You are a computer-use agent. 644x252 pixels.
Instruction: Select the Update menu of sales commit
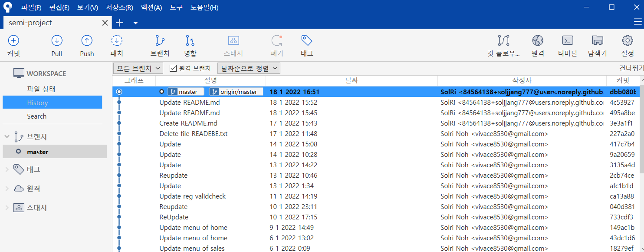(x=376, y=248)
